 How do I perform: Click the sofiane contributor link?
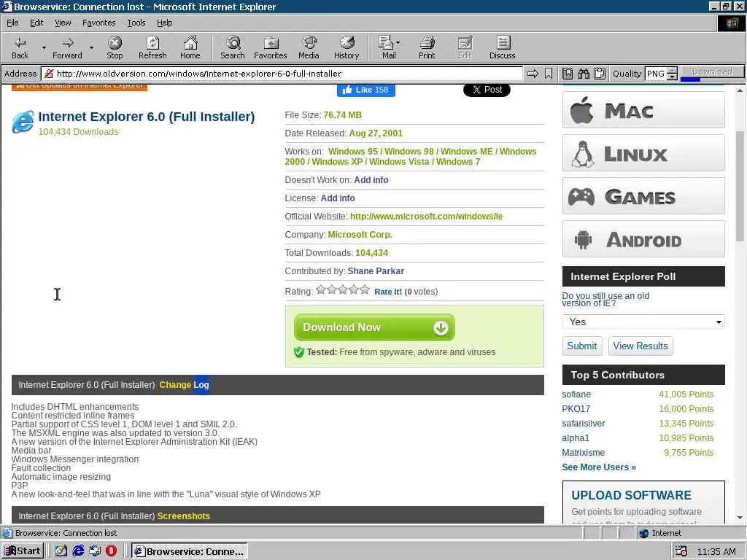(576, 394)
